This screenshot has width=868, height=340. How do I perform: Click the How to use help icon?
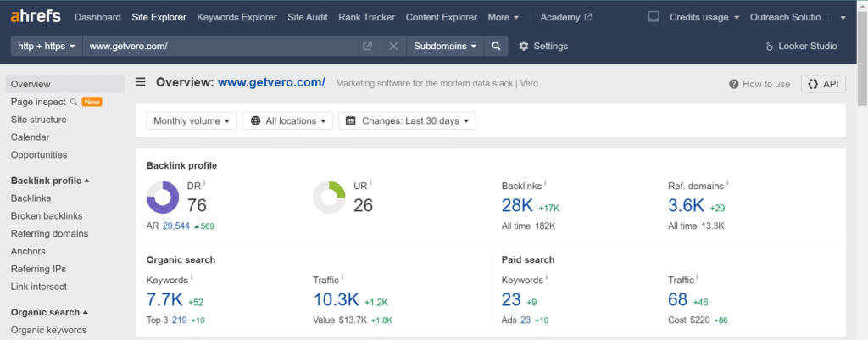pyautogui.click(x=734, y=84)
